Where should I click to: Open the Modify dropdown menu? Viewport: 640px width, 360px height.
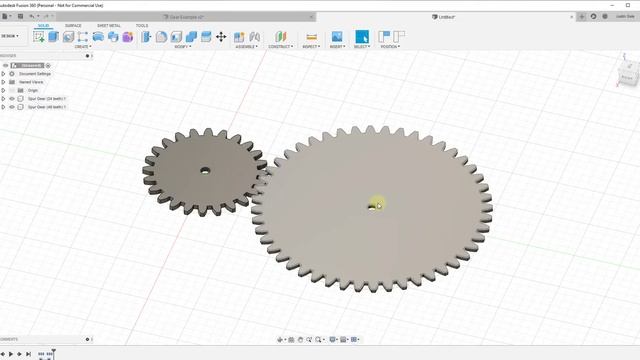click(183, 47)
